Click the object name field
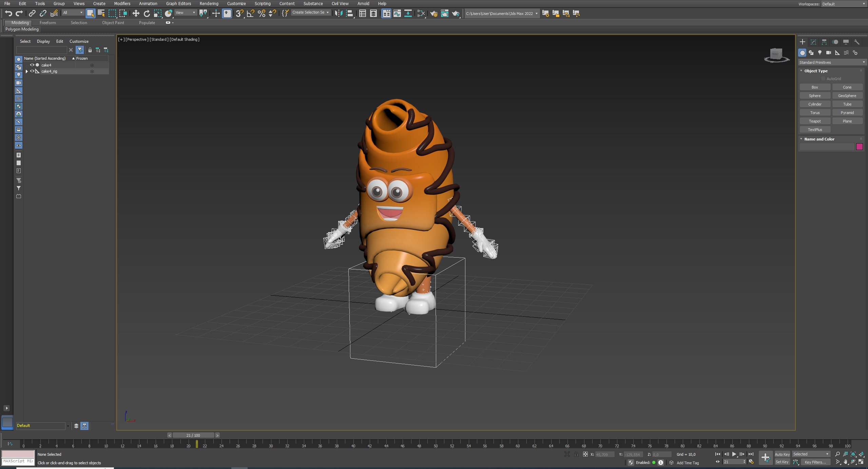 tap(827, 147)
